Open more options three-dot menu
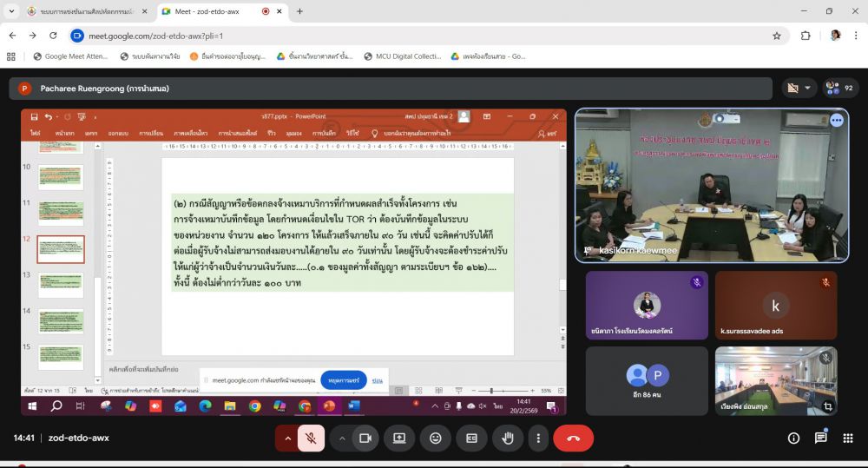Viewport: 868px width, 468px height. click(538, 438)
